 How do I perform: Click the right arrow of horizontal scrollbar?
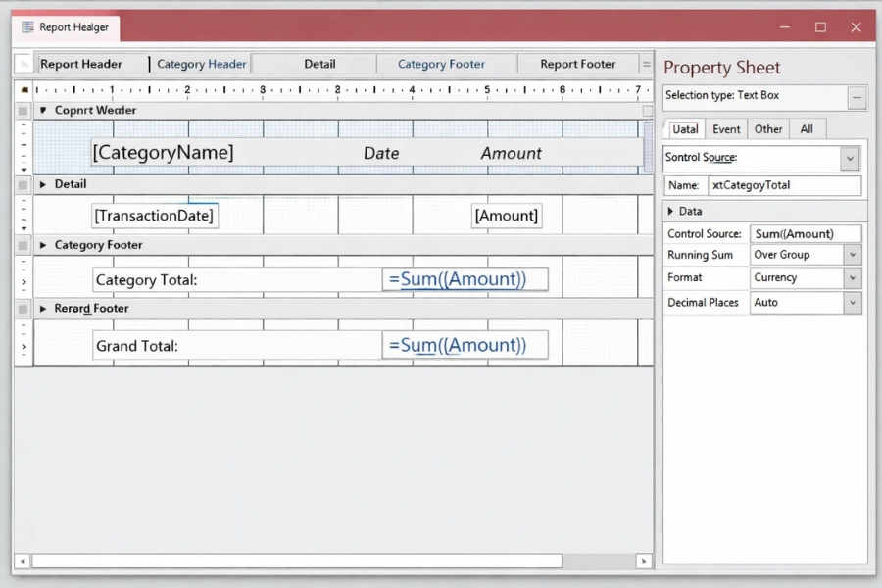(644, 562)
